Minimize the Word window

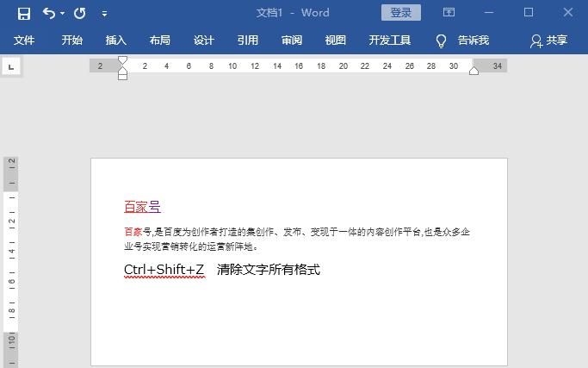pos(489,13)
